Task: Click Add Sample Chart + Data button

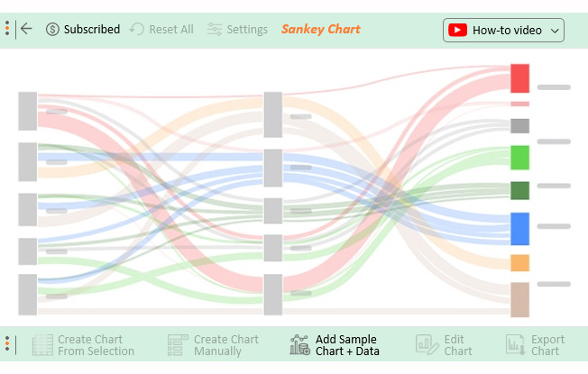Action: point(335,345)
